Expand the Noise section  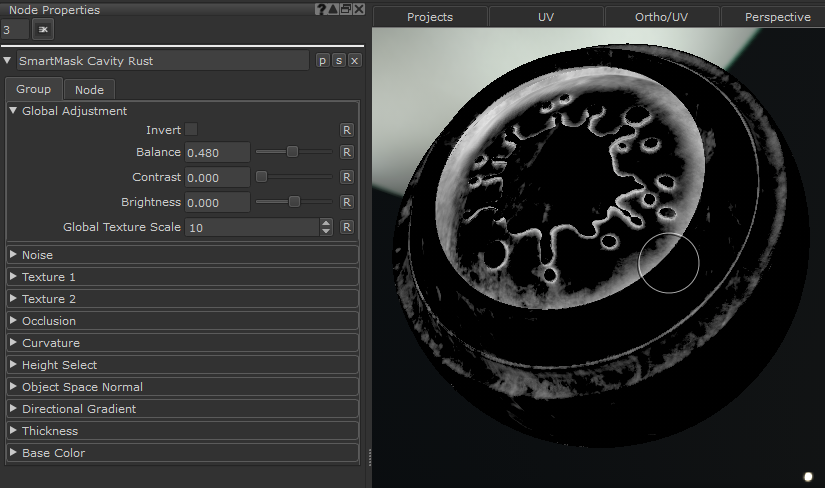(x=13, y=255)
